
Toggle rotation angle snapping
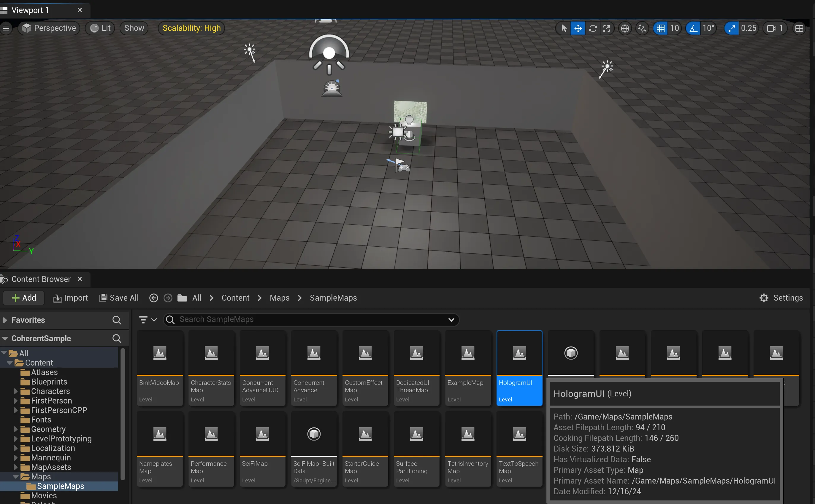click(x=693, y=28)
